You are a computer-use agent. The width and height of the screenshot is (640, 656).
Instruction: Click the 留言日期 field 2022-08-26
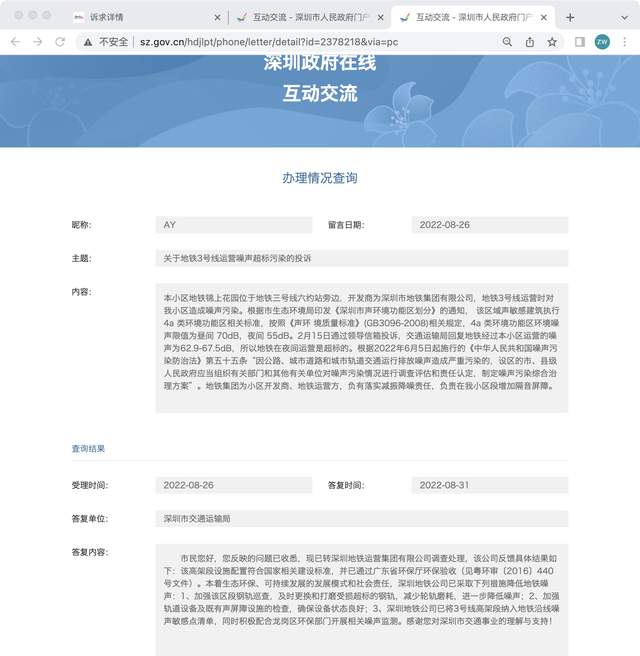490,225
